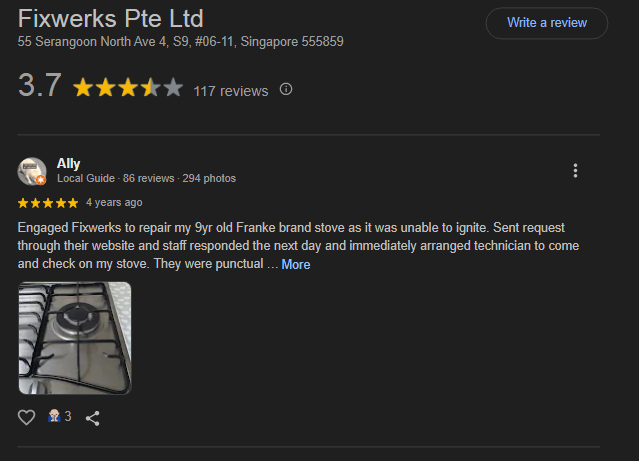Viewport: 639px width, 461px height.
Task: Open the 117 reviews link
Action: pyautogui.click(x=231, y=91)
